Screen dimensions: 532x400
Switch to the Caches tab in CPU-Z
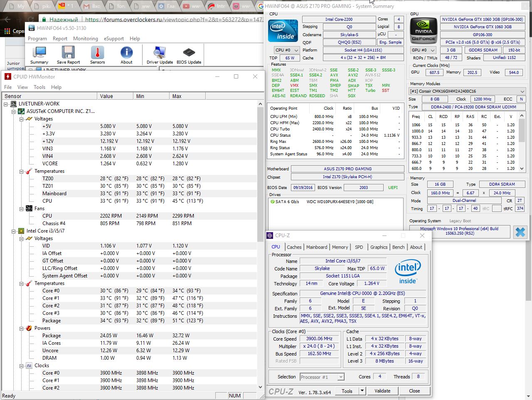(x=294, y=247)
